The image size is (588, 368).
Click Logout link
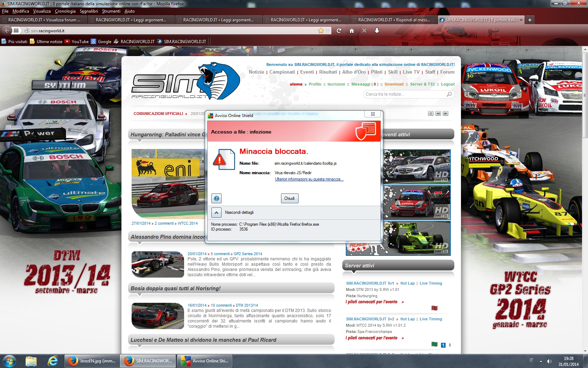[x=448, y=84]
